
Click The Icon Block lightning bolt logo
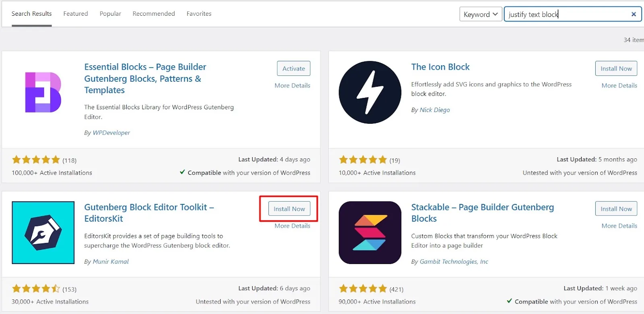(370, 92)
